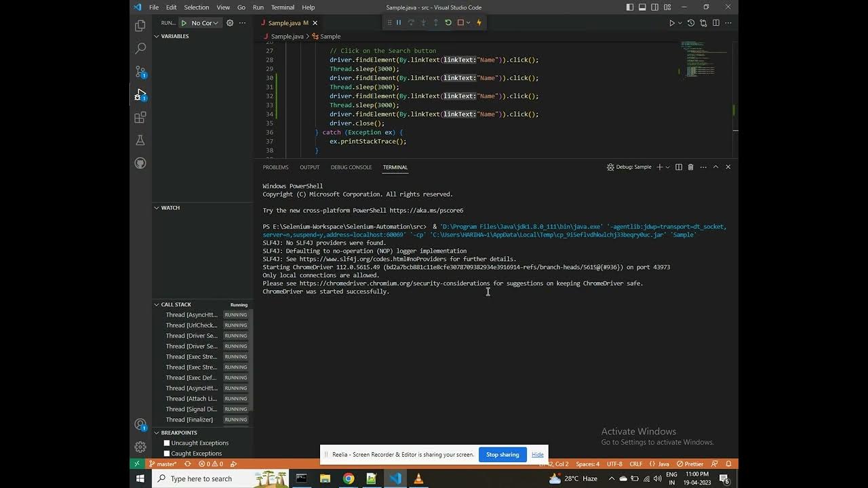Split the terminal

click(x=679, y=167)
